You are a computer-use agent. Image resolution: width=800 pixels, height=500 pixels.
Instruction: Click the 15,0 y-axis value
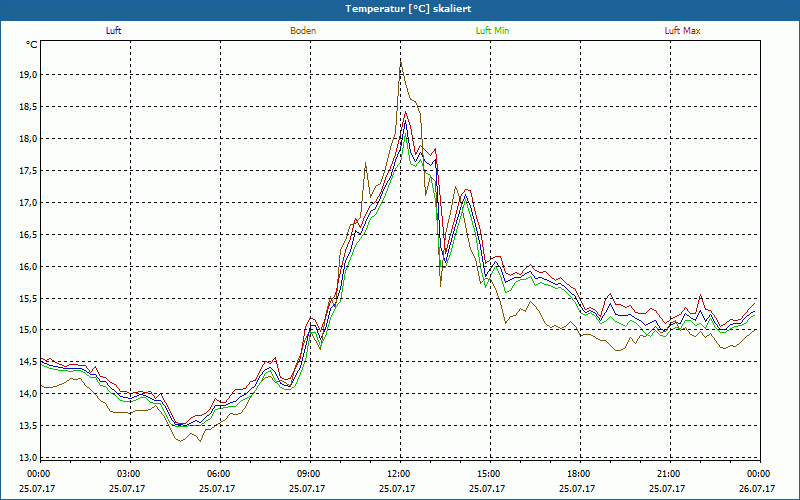coord(30,330)
